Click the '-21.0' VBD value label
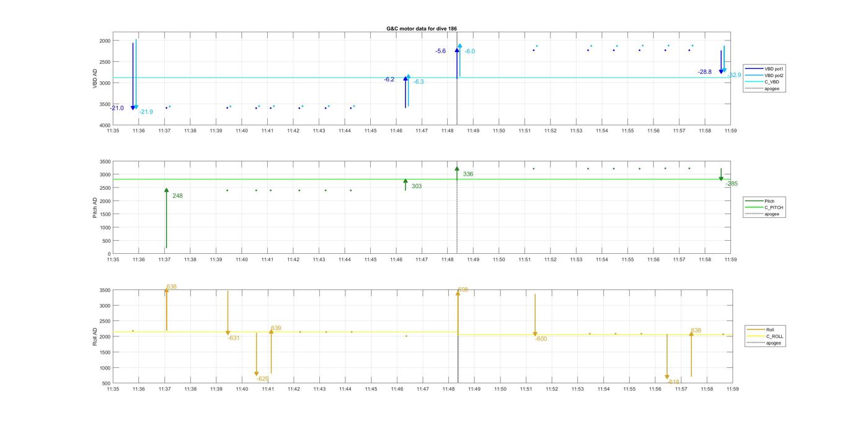This screenshot has width=868, height=430. pos(117,108)
